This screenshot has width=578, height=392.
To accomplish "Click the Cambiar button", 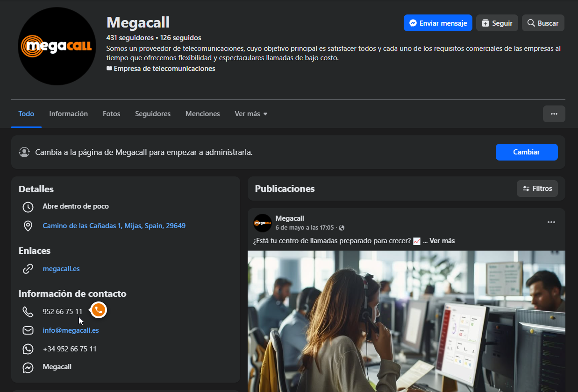I will pos(527,152).
